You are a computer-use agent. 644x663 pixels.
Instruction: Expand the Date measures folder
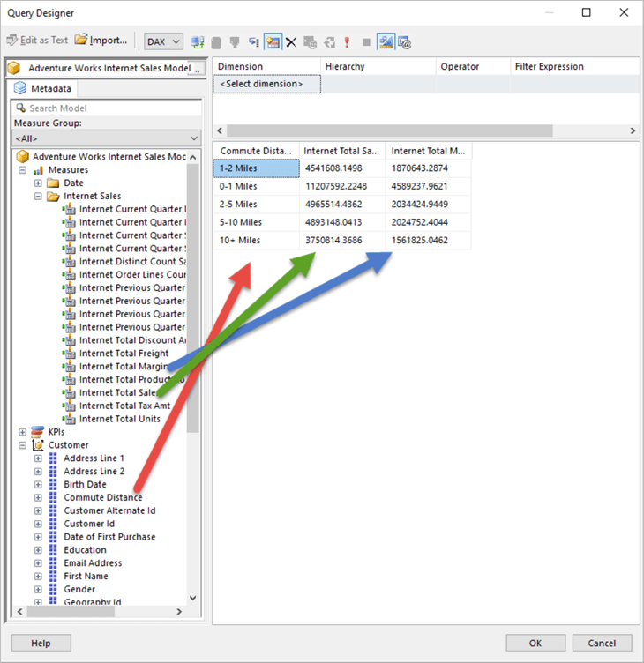tap(38, 183)
